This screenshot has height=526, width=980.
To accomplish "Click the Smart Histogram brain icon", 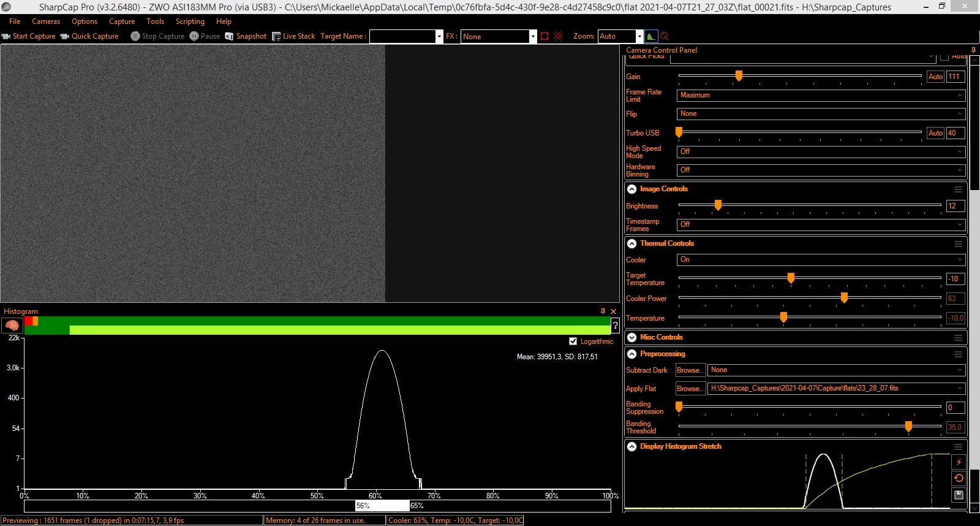I will [x=12, y=326].
